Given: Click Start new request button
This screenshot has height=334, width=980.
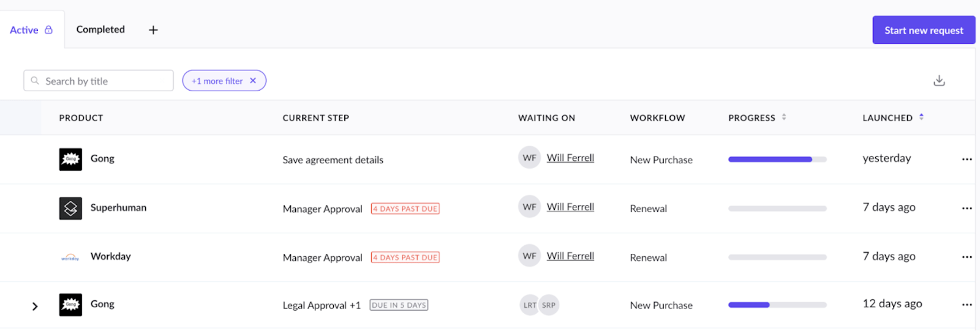Looking at the screenshot, I should click(x=924, y=30).
